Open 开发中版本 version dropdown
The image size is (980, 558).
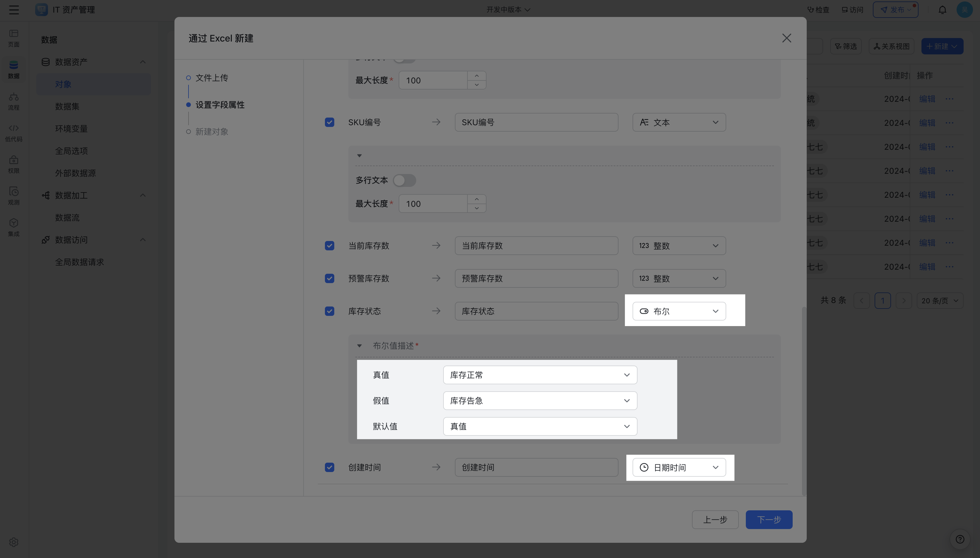tap(508, 10)
